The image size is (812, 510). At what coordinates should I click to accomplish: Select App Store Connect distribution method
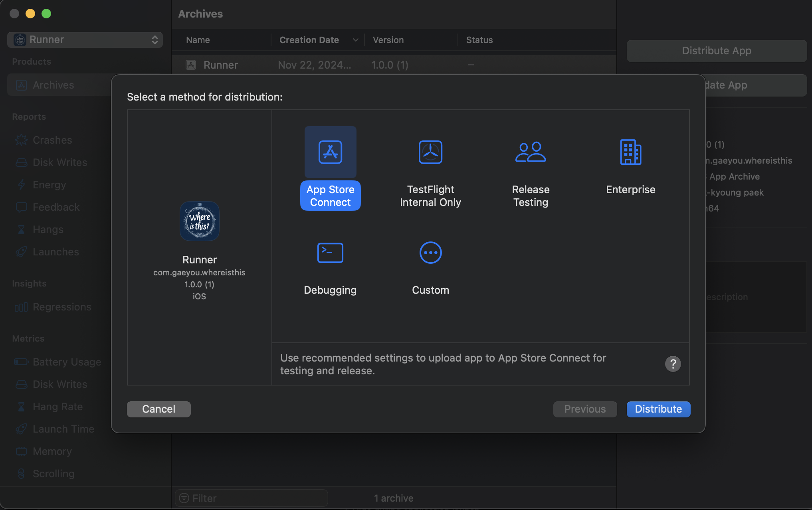point(330,152)
